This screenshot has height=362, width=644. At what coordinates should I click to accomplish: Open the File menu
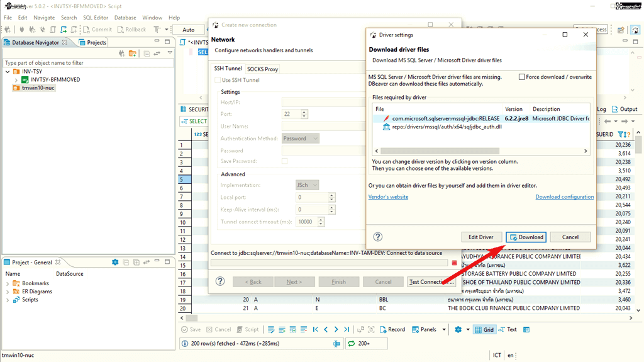[x=8, y=18]
